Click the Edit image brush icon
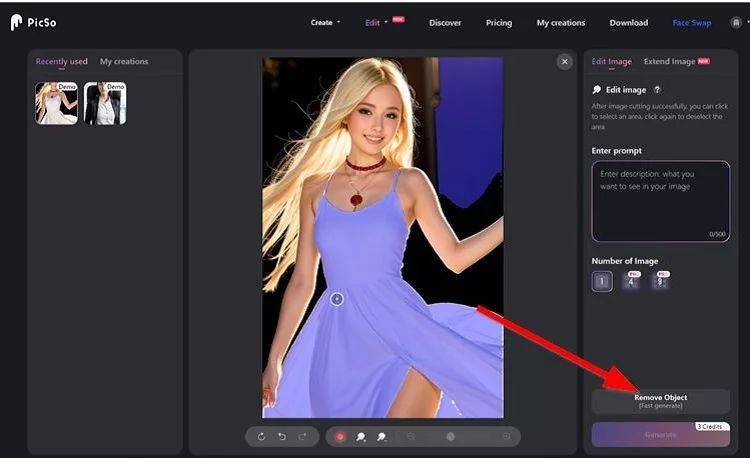This screenshot has height=458, width=750. [596, 89]
